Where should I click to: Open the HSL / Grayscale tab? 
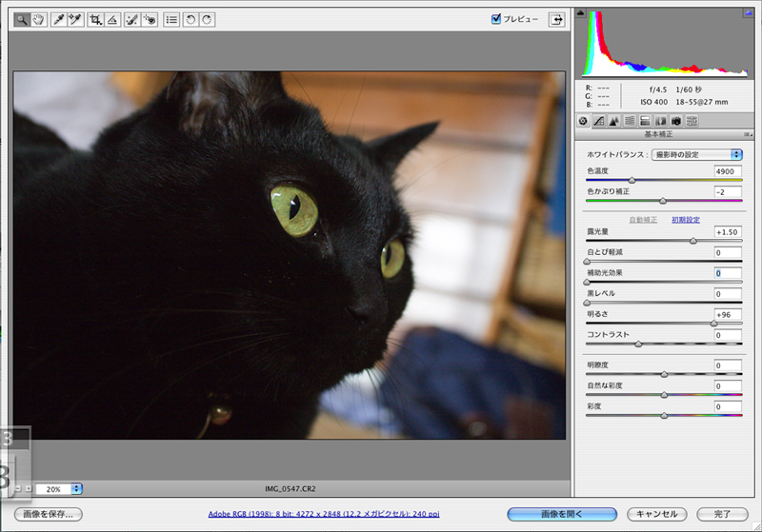point(630,121)
